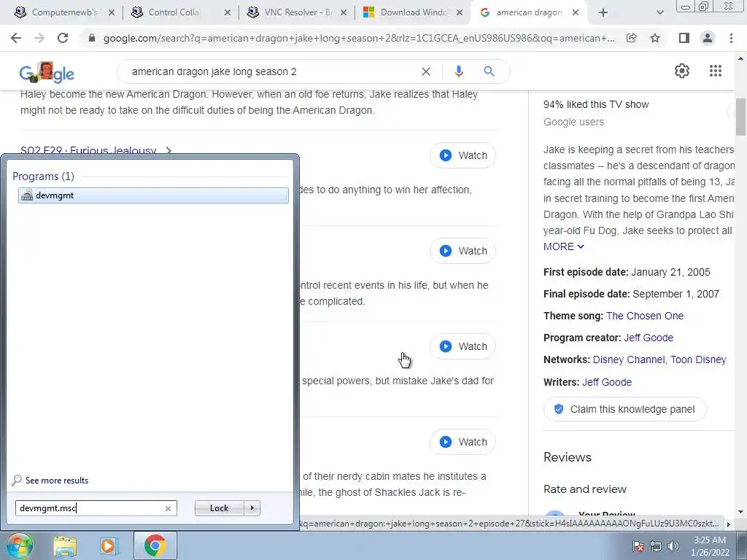Open the Jeff Goode writers link

tap(607, 382)
